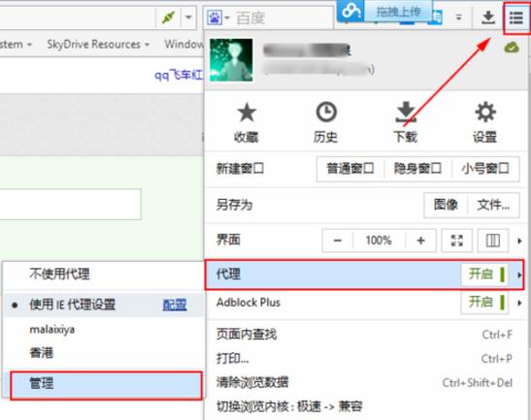Click the 配置 link
The height and width of the screenshot is (420, 531).
(x=175, y=305)
